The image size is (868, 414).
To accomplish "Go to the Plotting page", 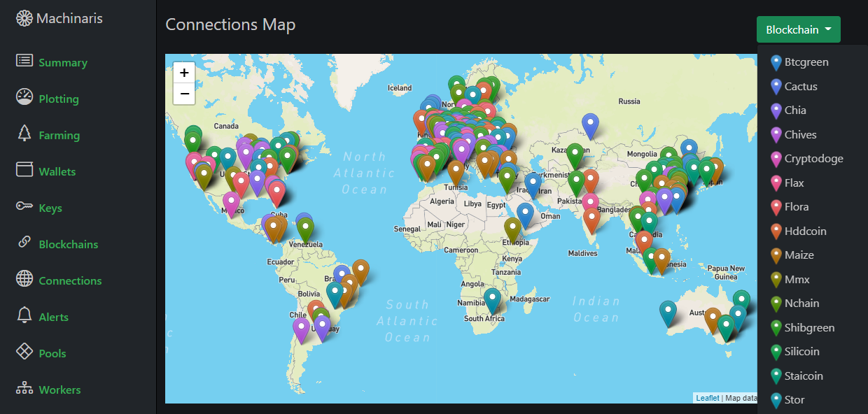I will [59, 99].
